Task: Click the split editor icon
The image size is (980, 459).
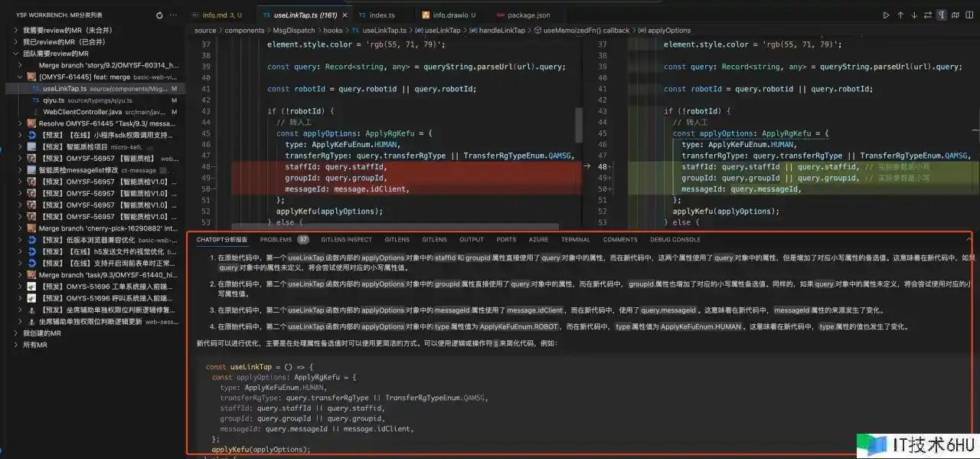Action: coord(969,15)
